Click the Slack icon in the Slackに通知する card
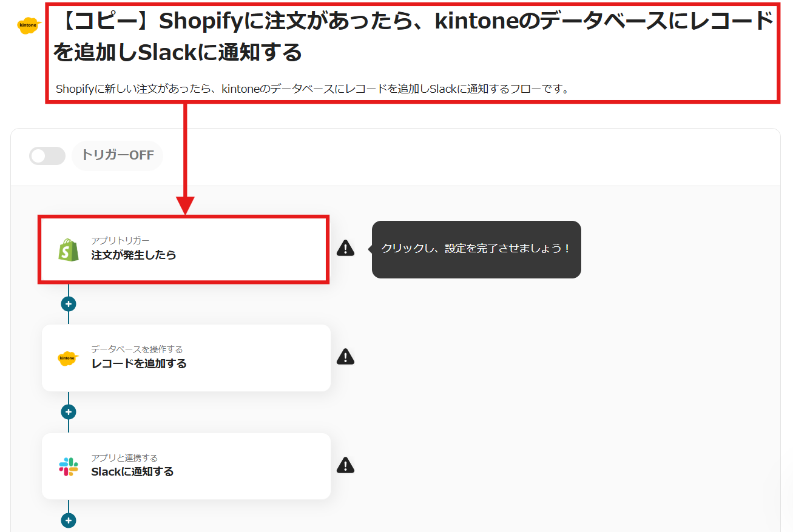Viewport: 793px width, 532px height. tap(69, 466)
